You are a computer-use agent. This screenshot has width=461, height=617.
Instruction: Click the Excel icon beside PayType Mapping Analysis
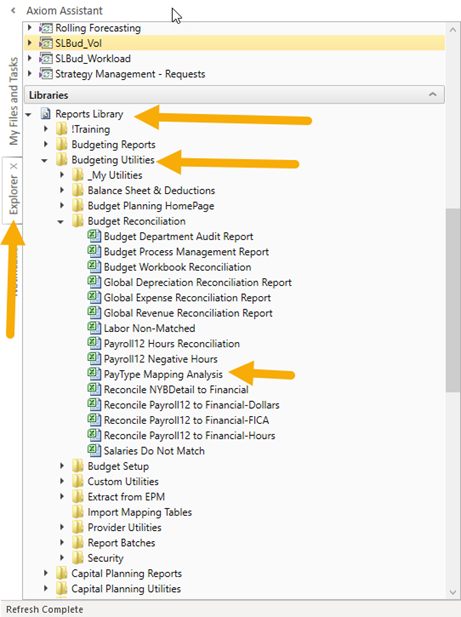pos(94,373)
